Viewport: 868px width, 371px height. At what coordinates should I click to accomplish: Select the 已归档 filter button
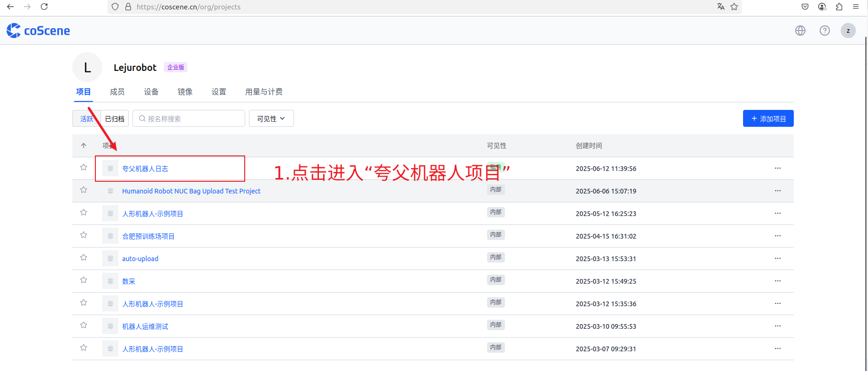115,118
